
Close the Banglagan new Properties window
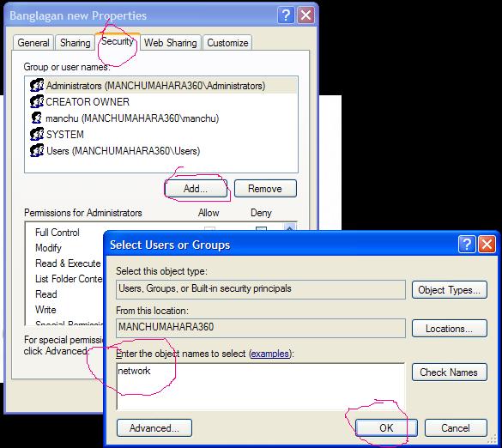tap(305, 15)
